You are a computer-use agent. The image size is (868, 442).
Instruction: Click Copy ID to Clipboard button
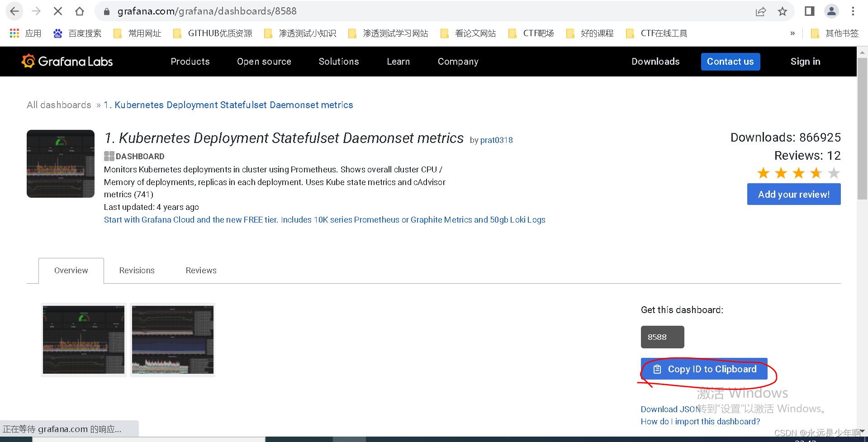[704, 369]
